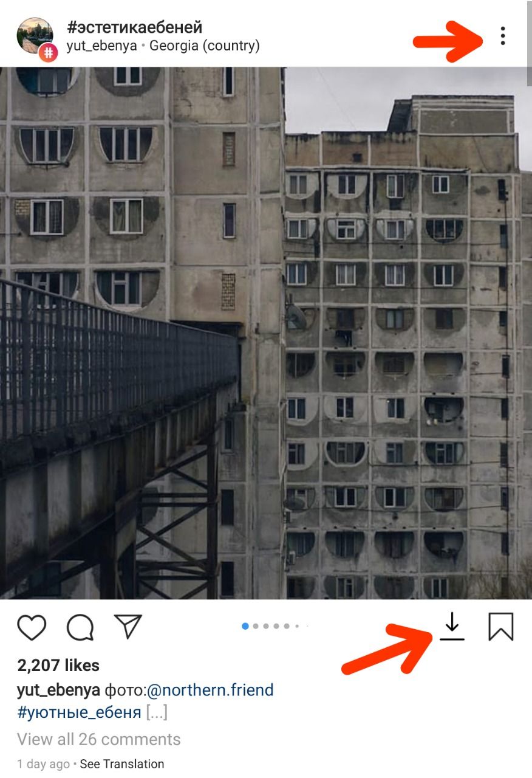Save post with the bookmark icon
The image size is (532, 778).
[501, 627]
